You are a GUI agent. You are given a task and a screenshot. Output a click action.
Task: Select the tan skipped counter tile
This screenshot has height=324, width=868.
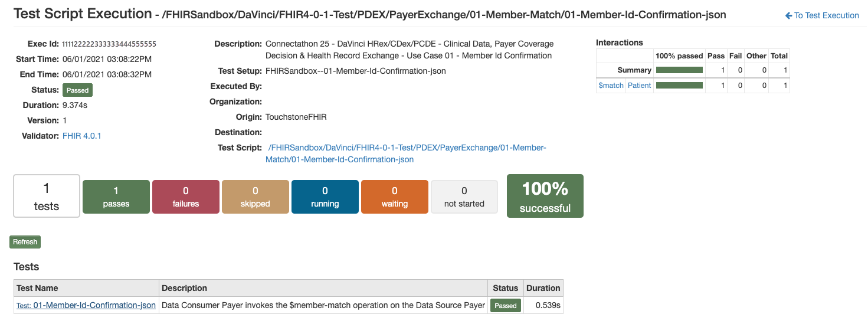(256, 197)
